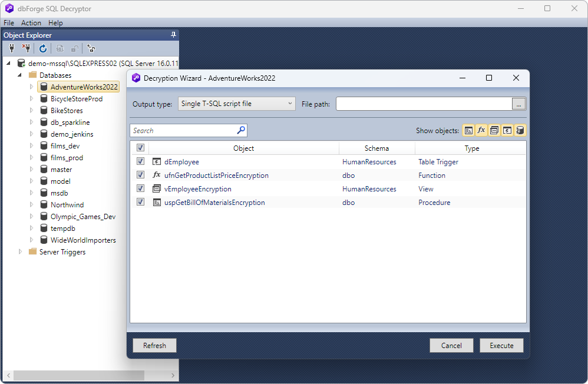
Task: Sort by the Type column header
Action: point(472,148)
